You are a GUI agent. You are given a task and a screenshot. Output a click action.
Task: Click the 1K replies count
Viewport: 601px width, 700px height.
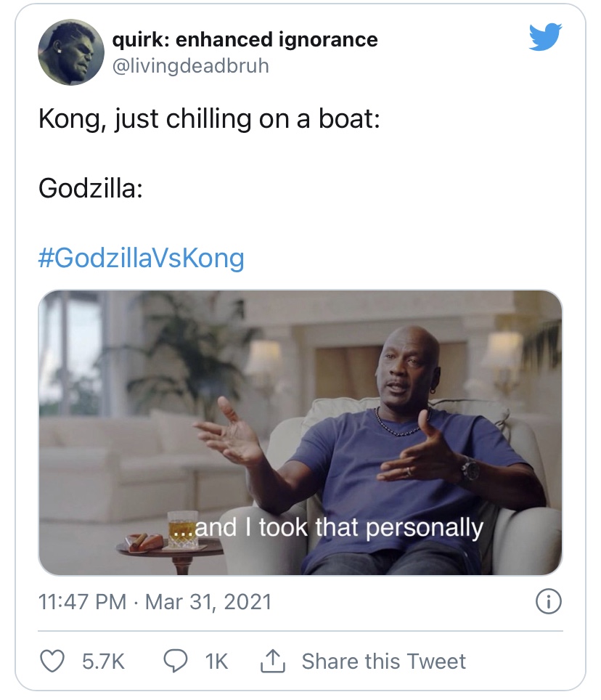point(216,661)
